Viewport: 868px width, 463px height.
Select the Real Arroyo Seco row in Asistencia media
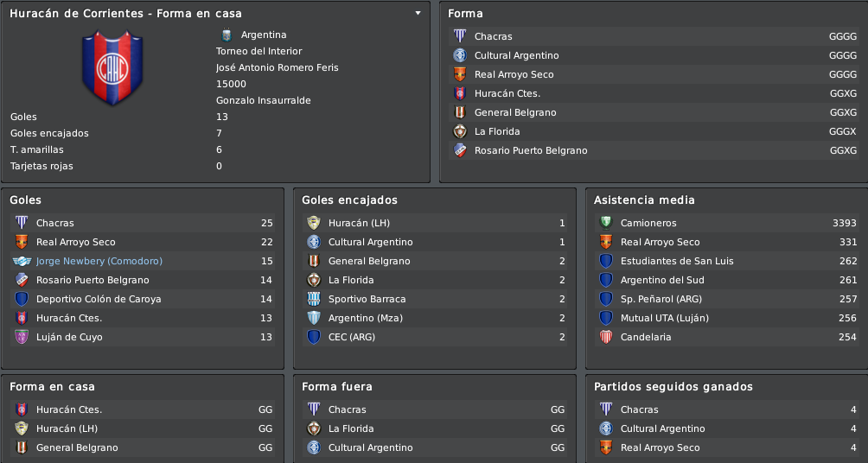[727, 242]
